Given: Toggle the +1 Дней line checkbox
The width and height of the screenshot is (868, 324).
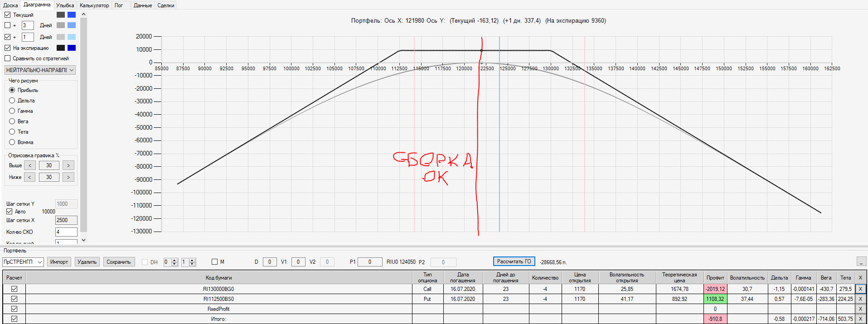Looking at the screenshot, I should (8, 37).
